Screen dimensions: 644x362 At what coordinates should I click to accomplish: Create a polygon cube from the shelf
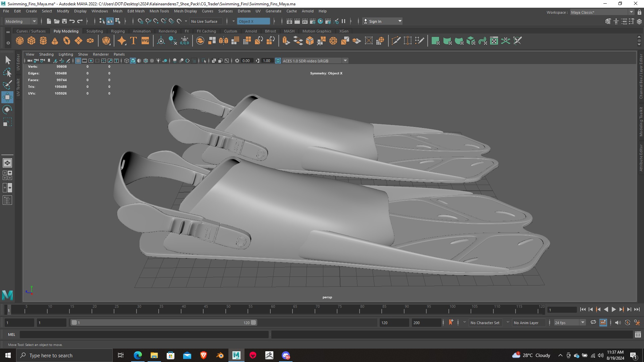point(32,41)
